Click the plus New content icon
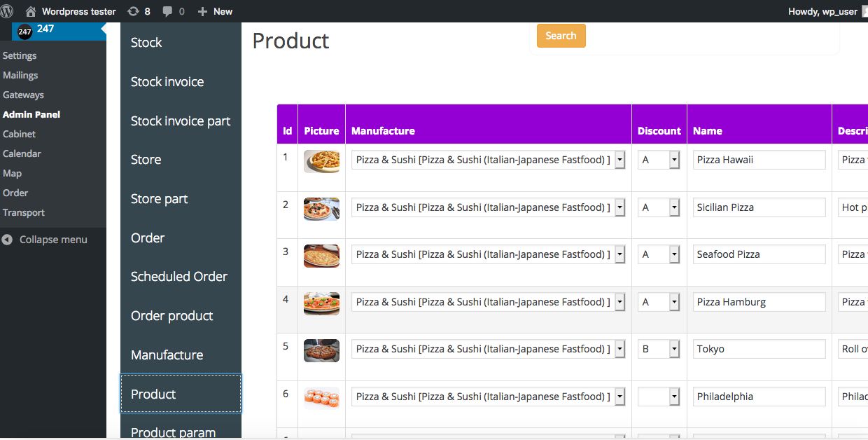Viewport: 868px width, 440px height. click(203, 11)
